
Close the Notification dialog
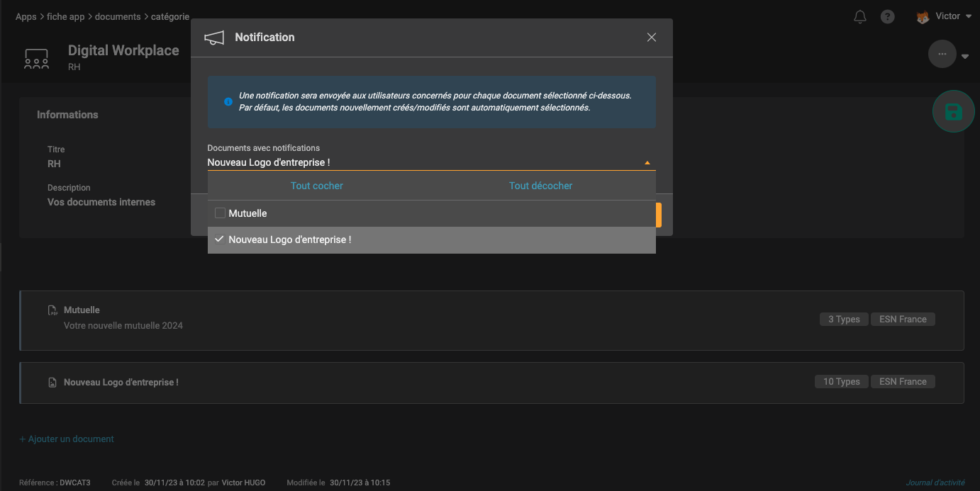tap(652, 38)
